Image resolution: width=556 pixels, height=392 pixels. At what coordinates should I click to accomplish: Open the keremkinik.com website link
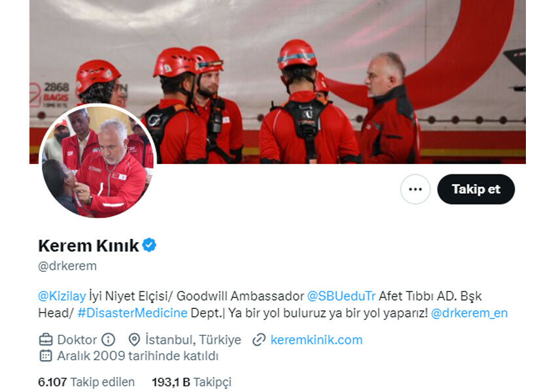point(317,340)
